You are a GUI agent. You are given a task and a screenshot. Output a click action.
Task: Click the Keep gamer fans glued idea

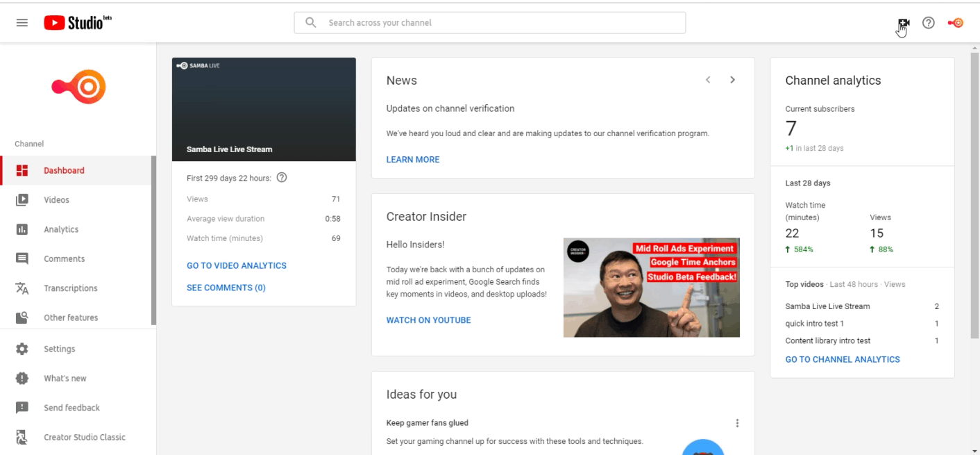(x=428, y=423)
